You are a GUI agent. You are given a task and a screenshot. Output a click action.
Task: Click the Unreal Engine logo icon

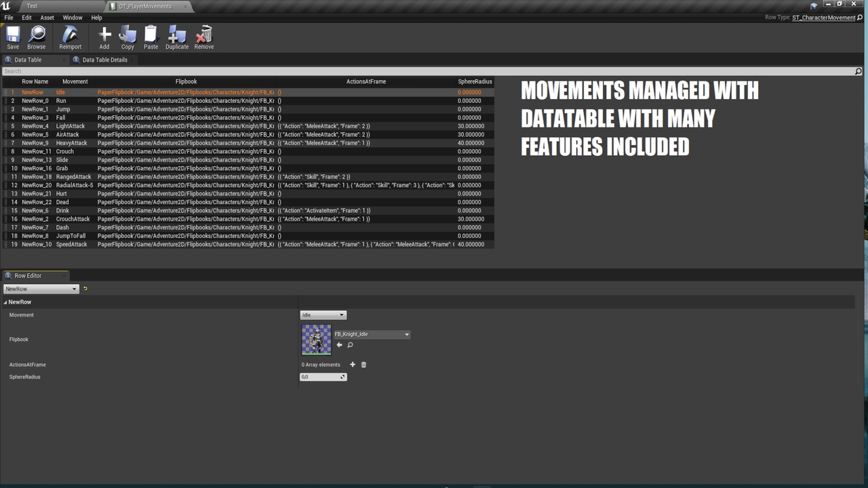pyautogui.click(x=6, y=6)
